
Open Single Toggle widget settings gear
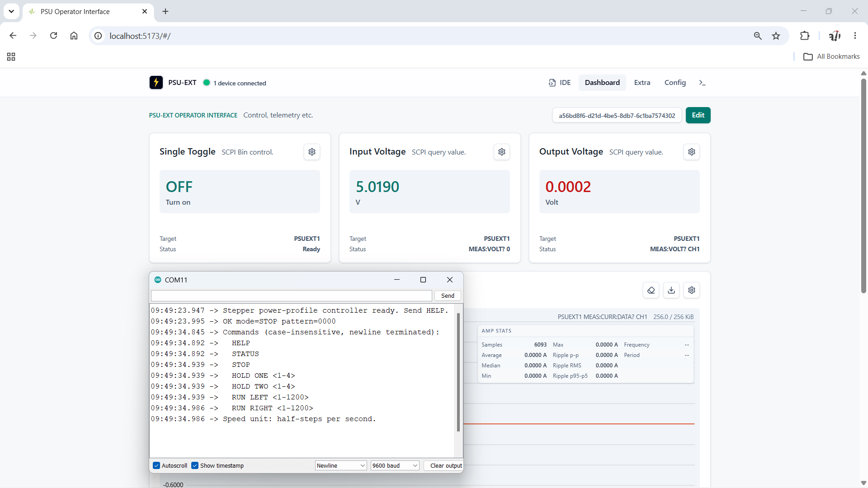312,152
